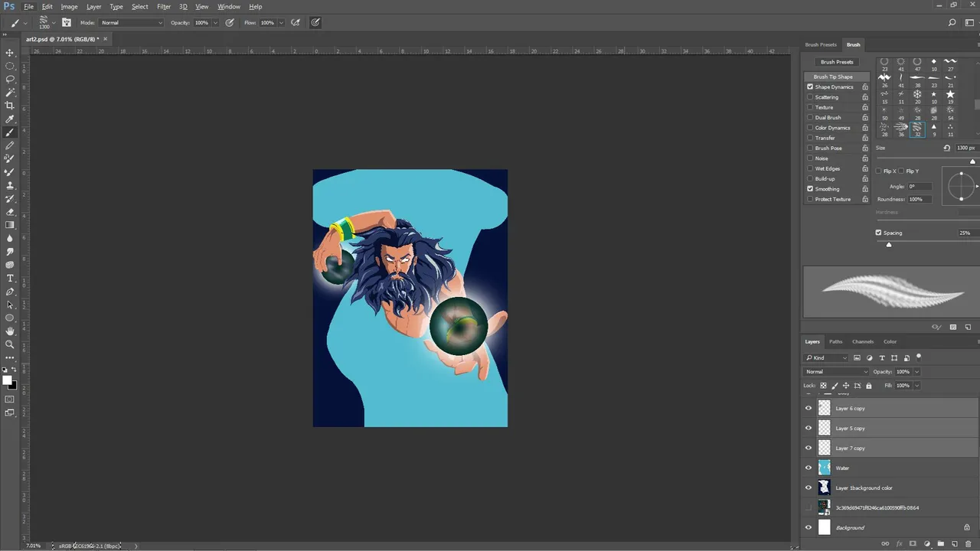The image size is (980, 551).
Task: Add a layer style with fx icon
Action: tap(900, 543)
